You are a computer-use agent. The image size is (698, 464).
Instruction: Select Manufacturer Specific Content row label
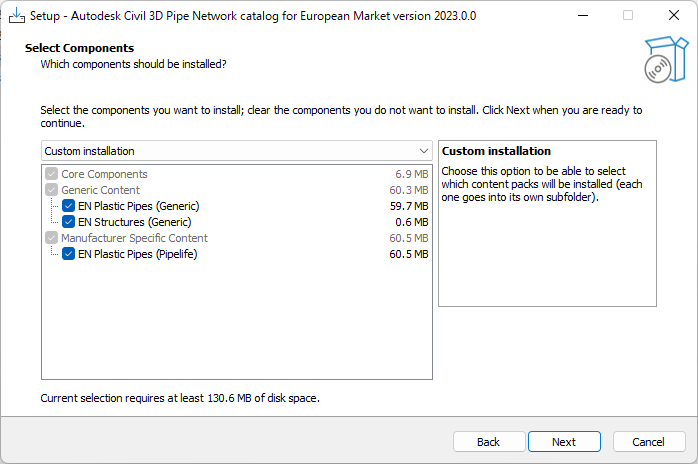(134, 238)
